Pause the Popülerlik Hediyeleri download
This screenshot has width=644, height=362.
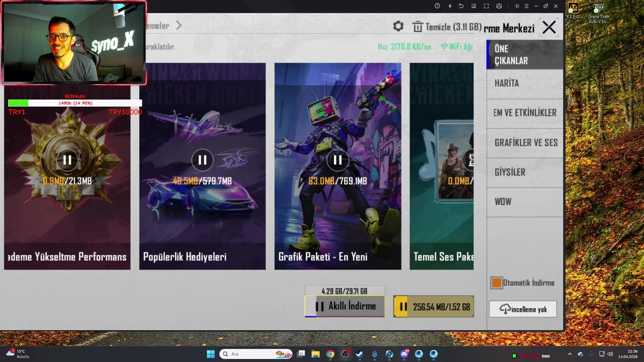[202, 160]
